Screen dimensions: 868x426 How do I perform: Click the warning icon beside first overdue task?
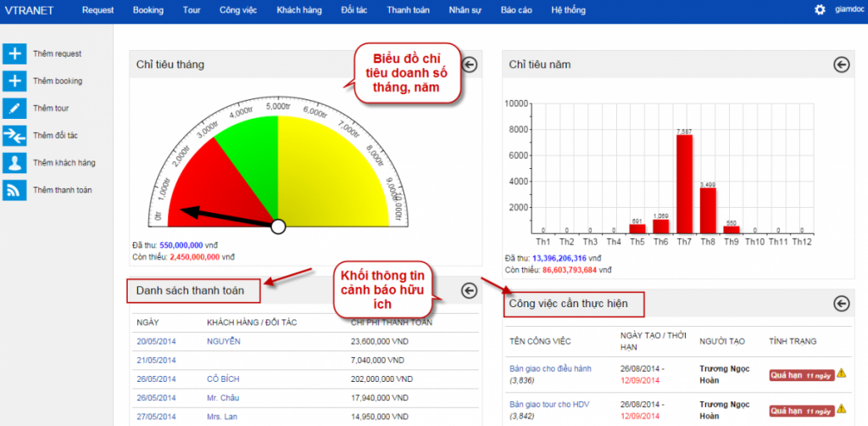(x=842, y=373)
